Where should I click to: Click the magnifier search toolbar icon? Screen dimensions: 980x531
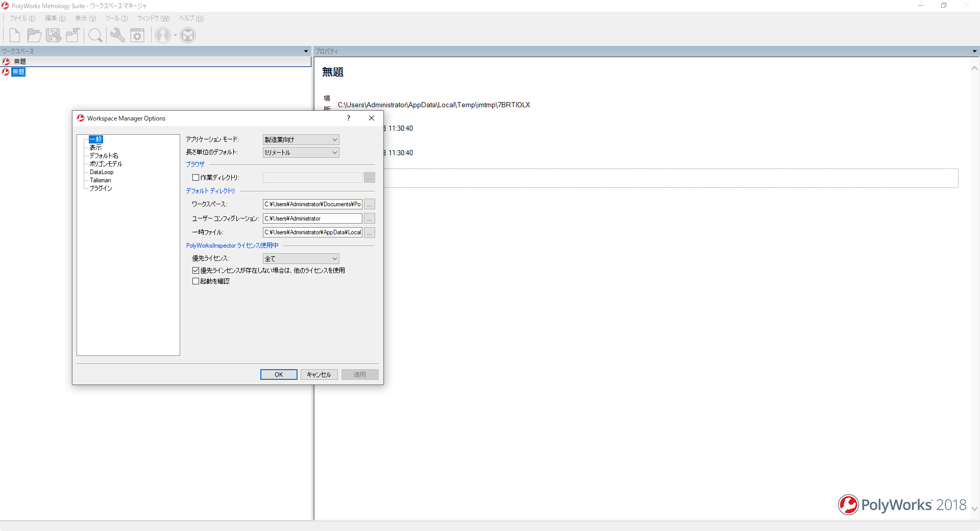[x=95, y=35]
